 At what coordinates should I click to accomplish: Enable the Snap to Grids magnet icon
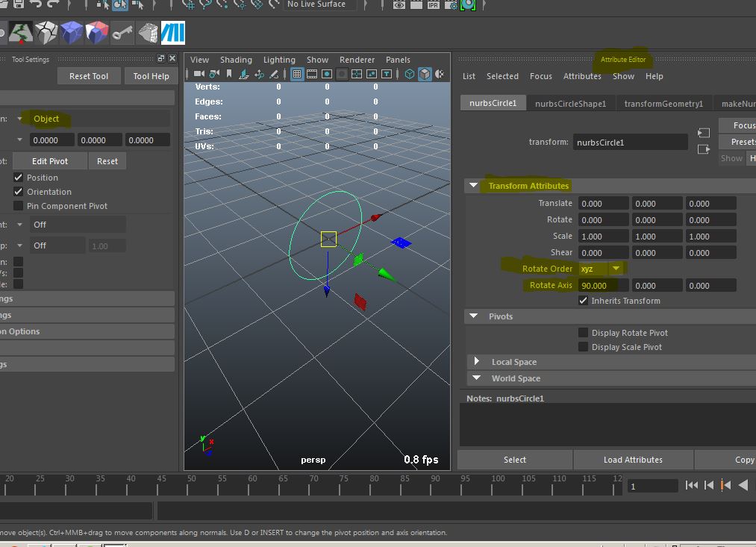coord(189,7)
